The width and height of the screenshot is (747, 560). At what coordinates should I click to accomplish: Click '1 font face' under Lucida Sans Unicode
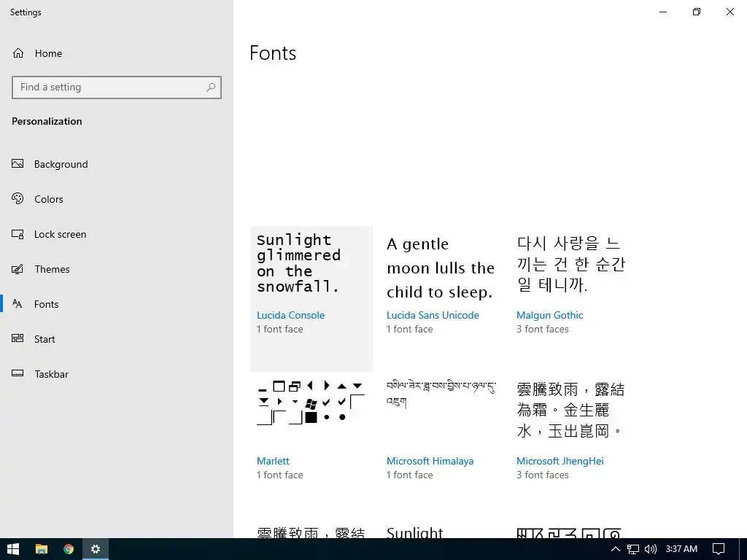[410, 329]
